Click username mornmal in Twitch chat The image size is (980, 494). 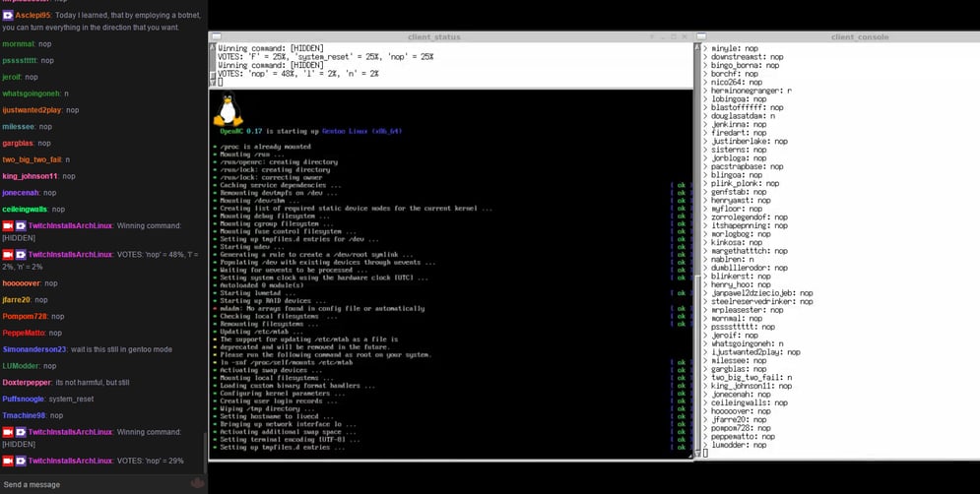pos(18,44)
